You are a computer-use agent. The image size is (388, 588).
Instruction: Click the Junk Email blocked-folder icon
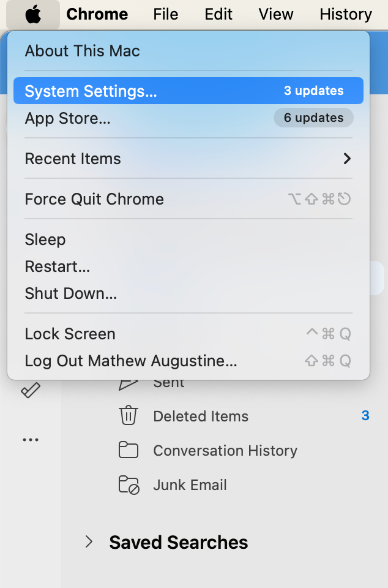pos(129,484)
